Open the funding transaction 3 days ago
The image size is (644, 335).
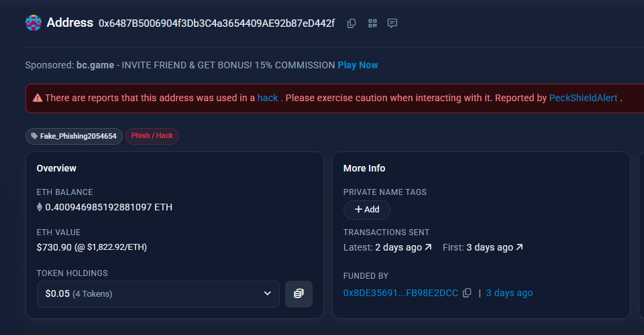(x=509, y=293)
